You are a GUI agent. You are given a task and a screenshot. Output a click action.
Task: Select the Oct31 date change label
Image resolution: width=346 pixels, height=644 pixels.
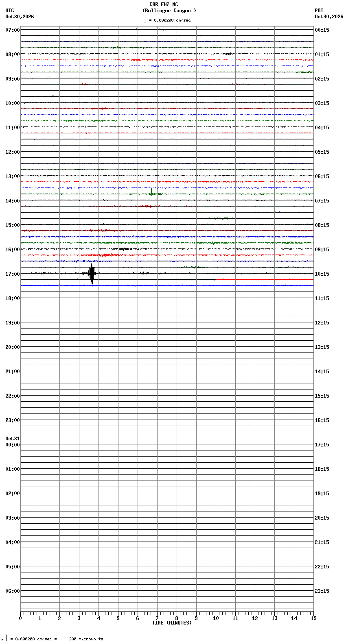click(x=13, y=439)
